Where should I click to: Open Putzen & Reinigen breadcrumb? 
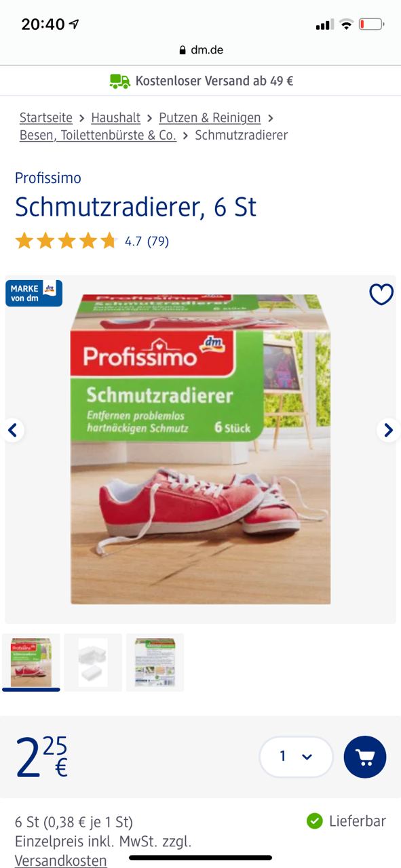210,117
